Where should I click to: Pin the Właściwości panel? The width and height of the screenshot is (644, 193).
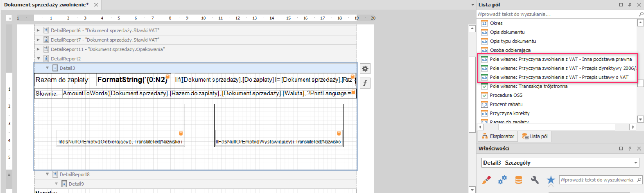(x=630, y=148)
